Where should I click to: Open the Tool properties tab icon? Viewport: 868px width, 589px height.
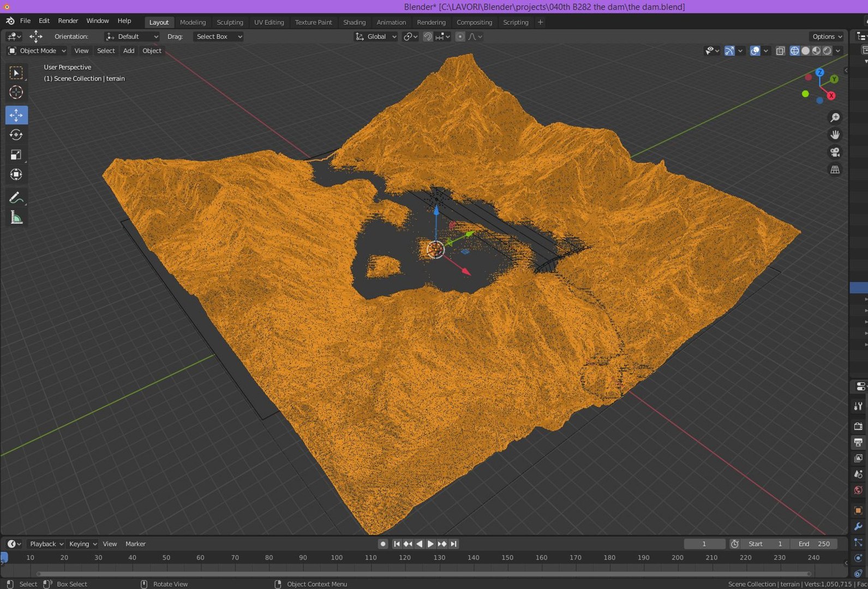tap(858, 406)
